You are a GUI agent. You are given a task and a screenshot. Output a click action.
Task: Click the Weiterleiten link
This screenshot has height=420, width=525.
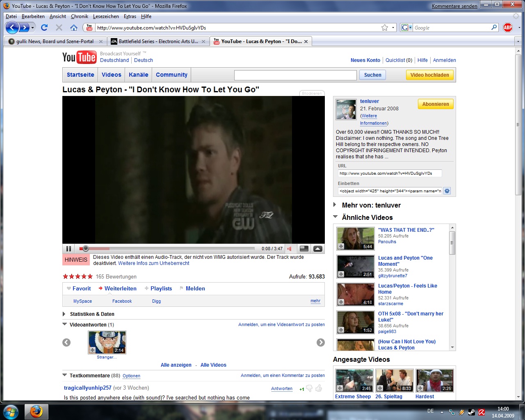pyautogui.click(x=121, y=288)
